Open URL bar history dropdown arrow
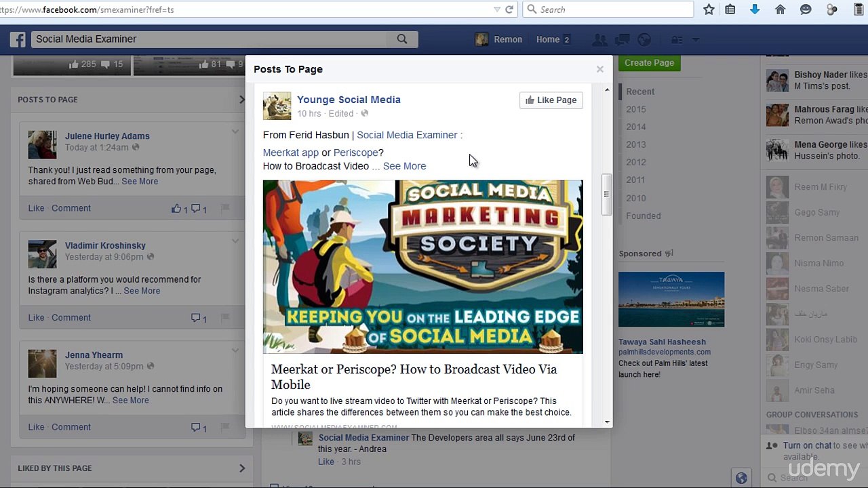 [497, 9]
